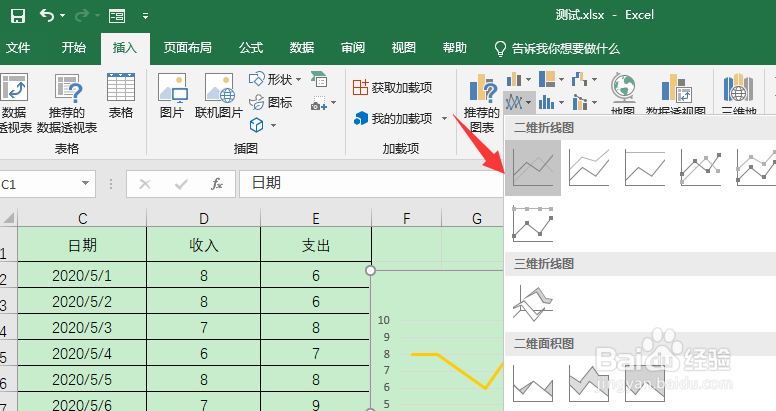
Task: Expand the 3D model dropdown arrow
Action: point(273,125)
